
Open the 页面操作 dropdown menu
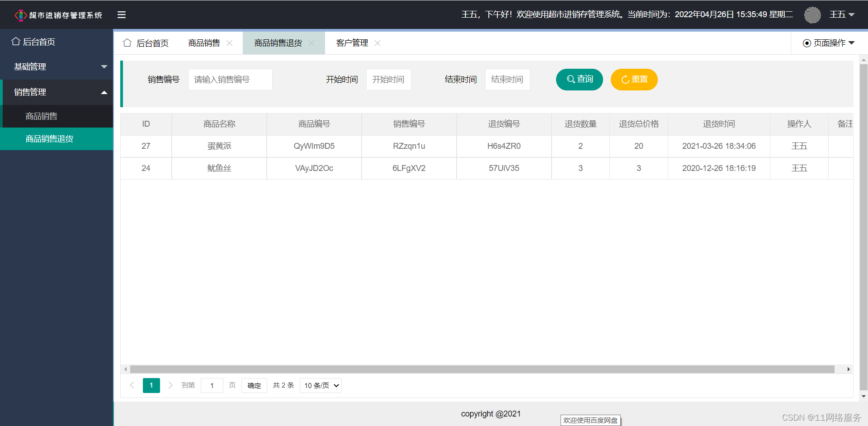[829, 43]
